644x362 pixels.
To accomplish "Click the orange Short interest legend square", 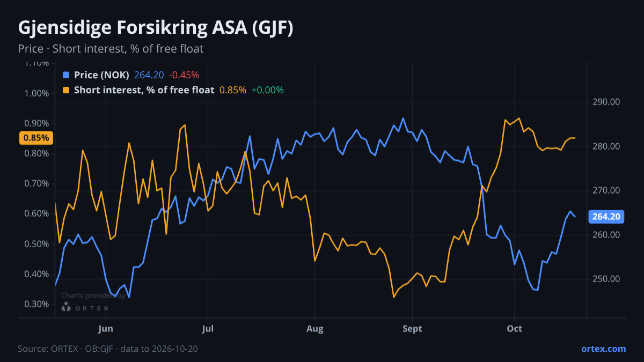I will (67, 90).
